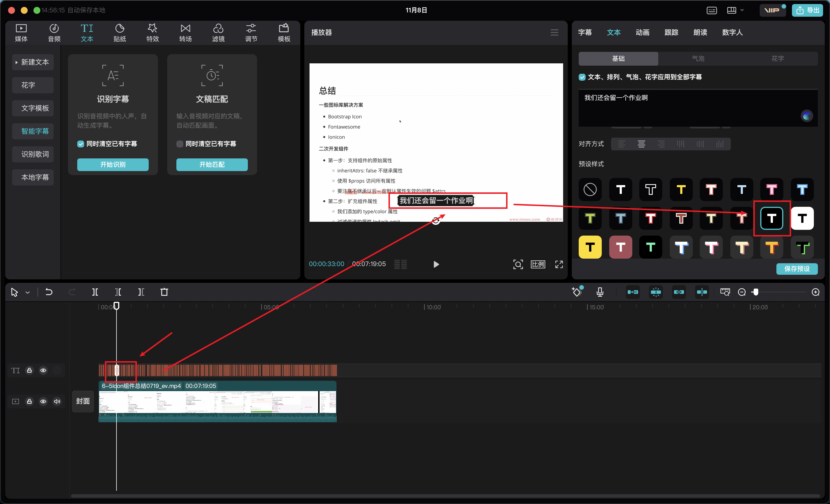Open the layout dropdown in title bar
This screenshot has height=504, width=830.
742,10
